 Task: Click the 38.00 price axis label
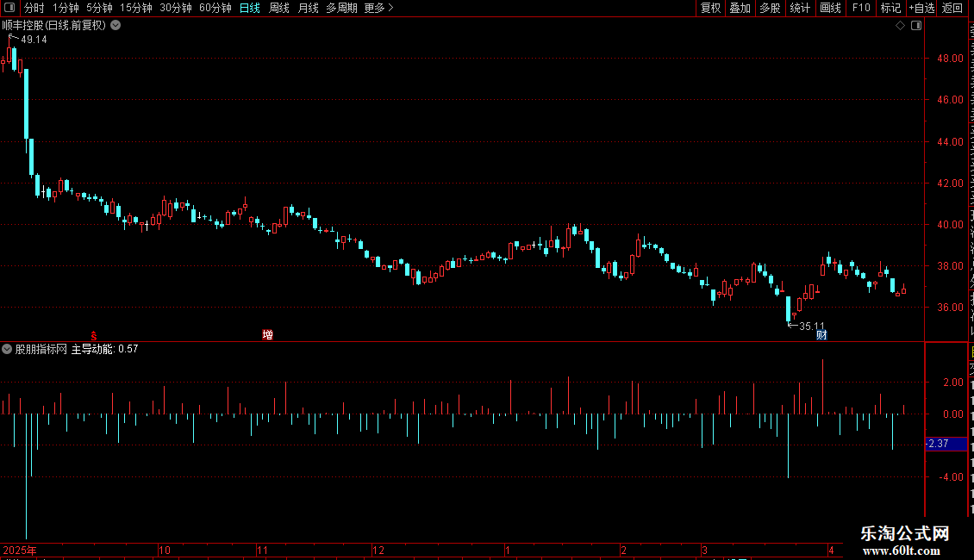pyautogui.click(x=951, y=265)
